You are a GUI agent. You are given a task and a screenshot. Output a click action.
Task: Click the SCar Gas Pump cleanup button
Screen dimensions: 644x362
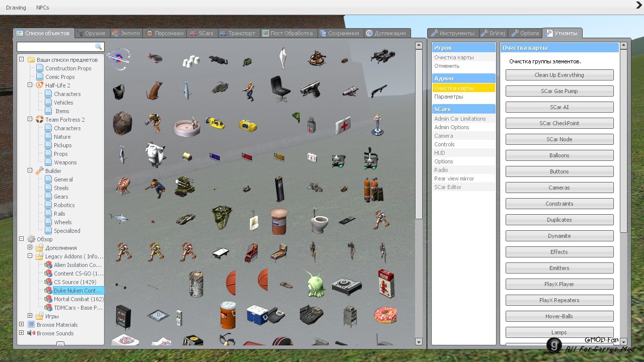559,91
